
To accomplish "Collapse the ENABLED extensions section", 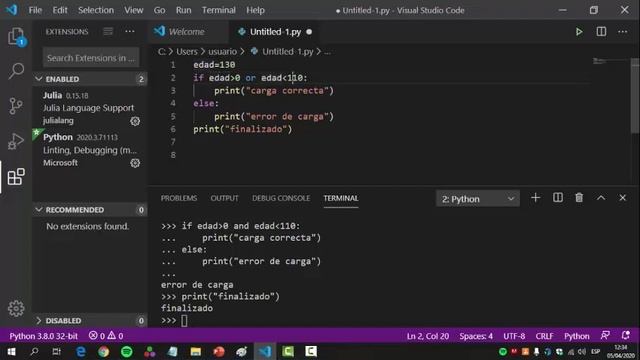I will [x=90, y=79].
